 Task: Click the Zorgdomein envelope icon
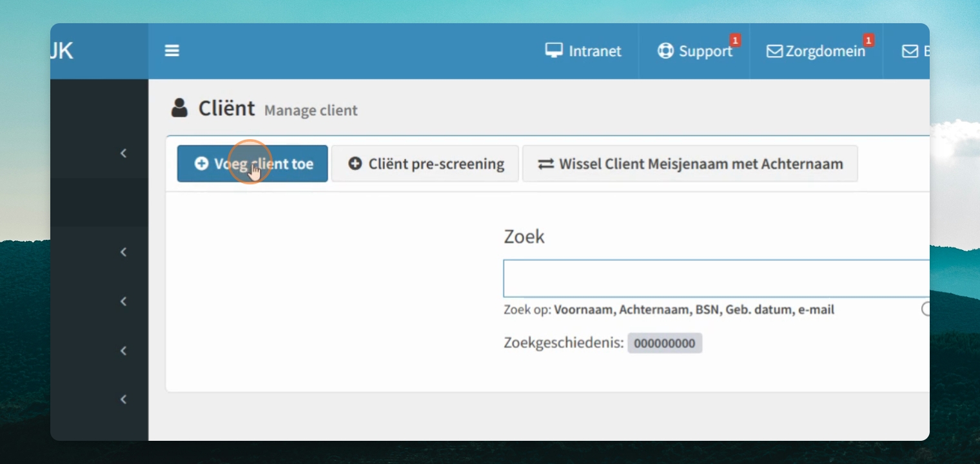[774, 51]
